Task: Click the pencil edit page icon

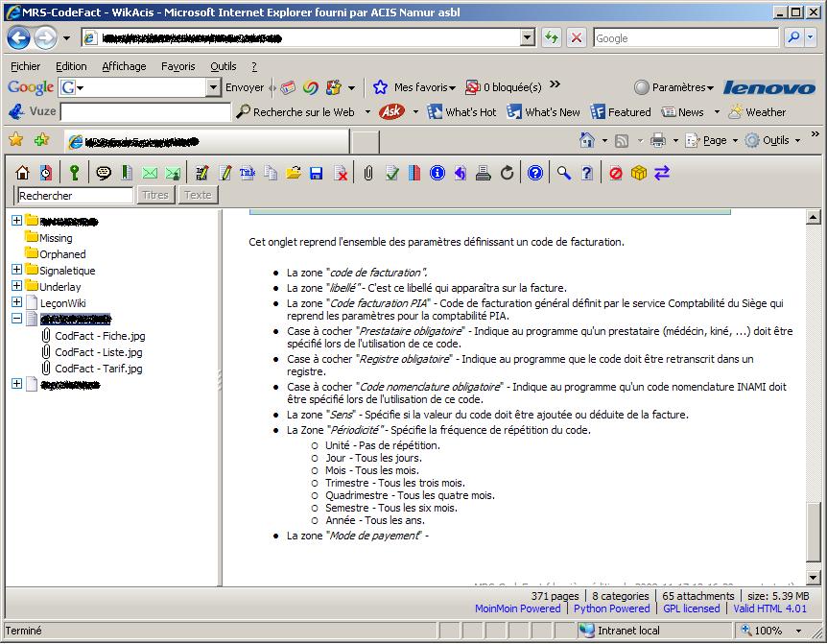Action: tap(225, 173)
